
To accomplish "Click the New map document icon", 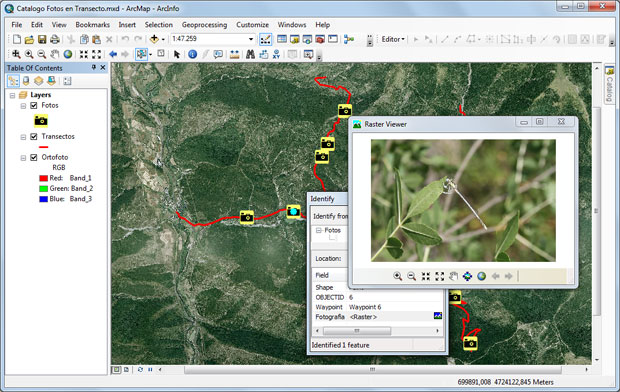I will click(x=17, y=39).
